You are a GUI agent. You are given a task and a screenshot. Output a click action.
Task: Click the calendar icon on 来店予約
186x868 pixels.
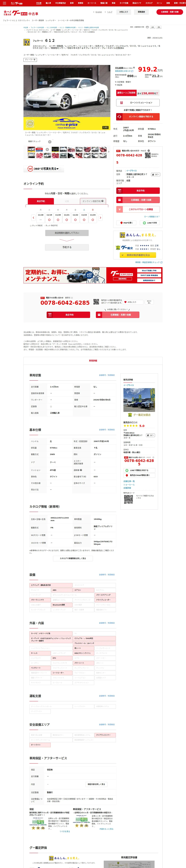(x=120, y=191)
